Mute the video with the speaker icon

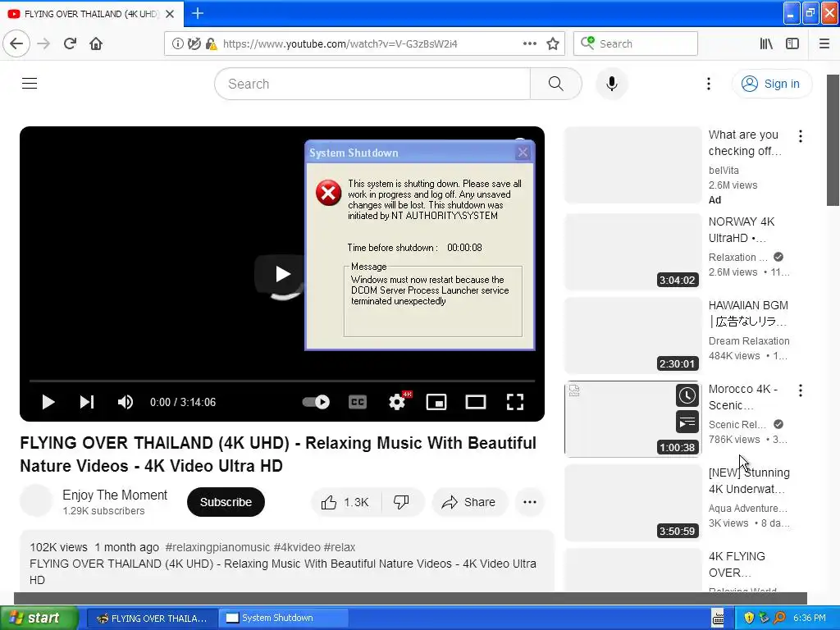point(125,402)
